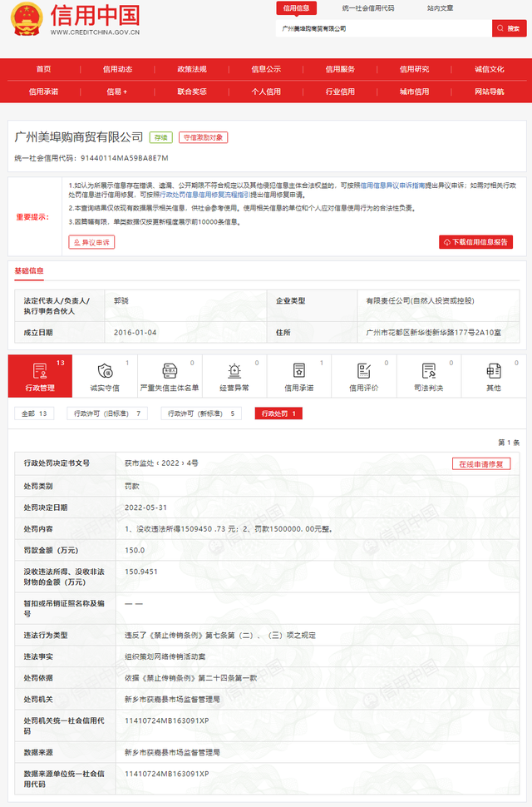Open the 其他 category icon

pos(494,370)
